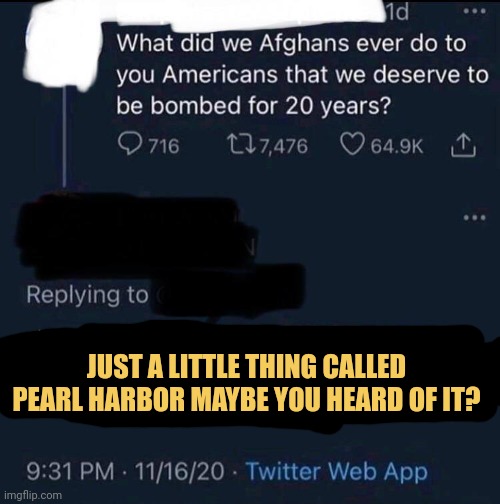Select the Pearl Harbor caption text

[x=247, y=383]
